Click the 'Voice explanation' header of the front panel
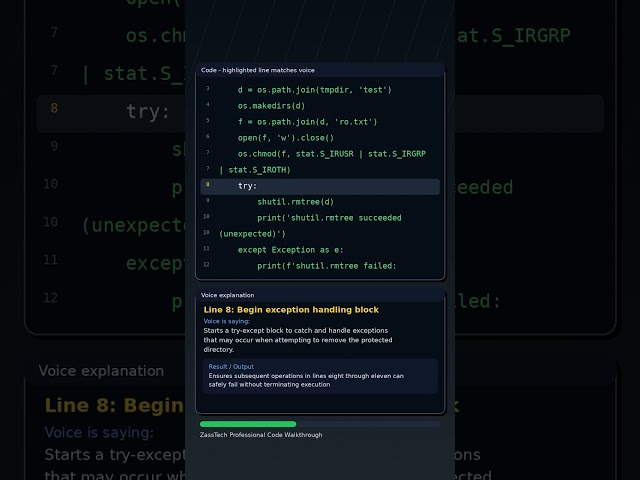Image resolution: width=640 pixels, height=480 pixels. click(x=227, y=295)
